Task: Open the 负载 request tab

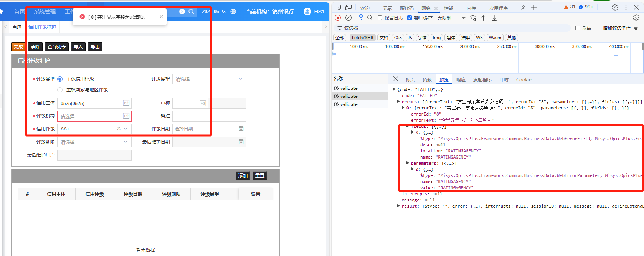Action: point(427,79)
